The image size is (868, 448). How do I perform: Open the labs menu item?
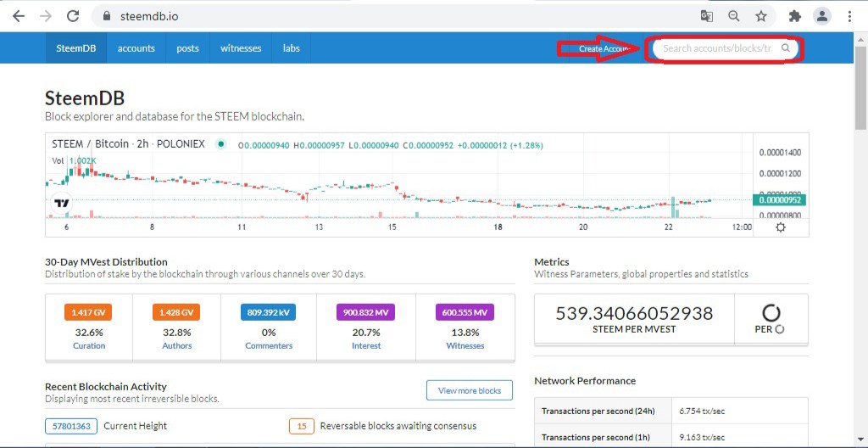tap(292, 48)
